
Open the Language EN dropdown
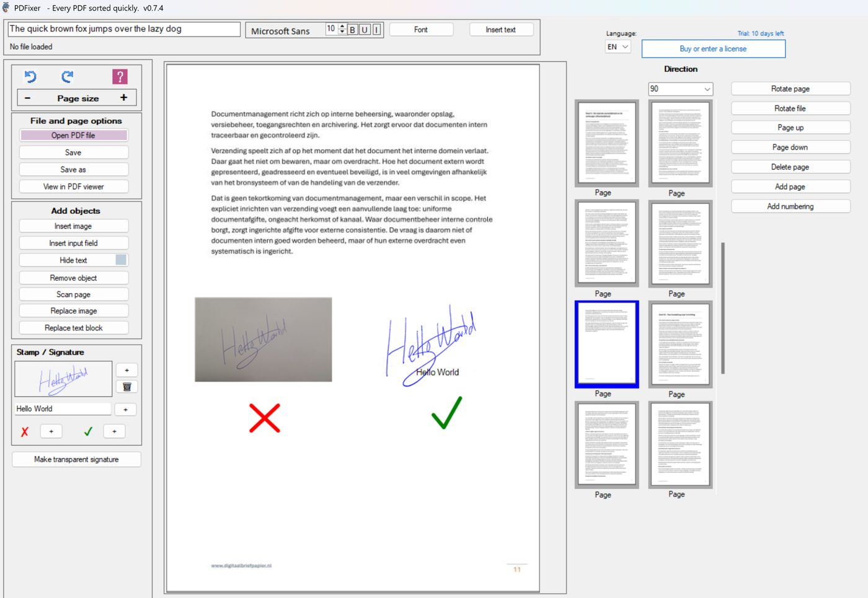click(618, 47)
